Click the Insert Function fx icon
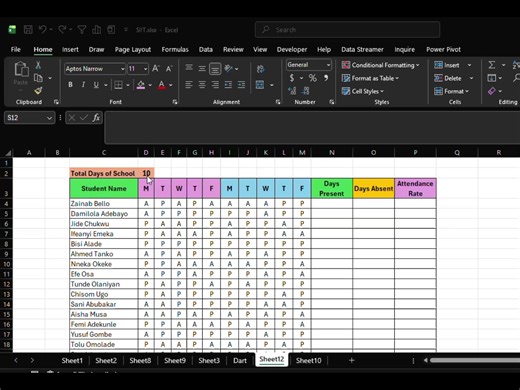Screen dimensions: 520x390 (x=96, y=117)
